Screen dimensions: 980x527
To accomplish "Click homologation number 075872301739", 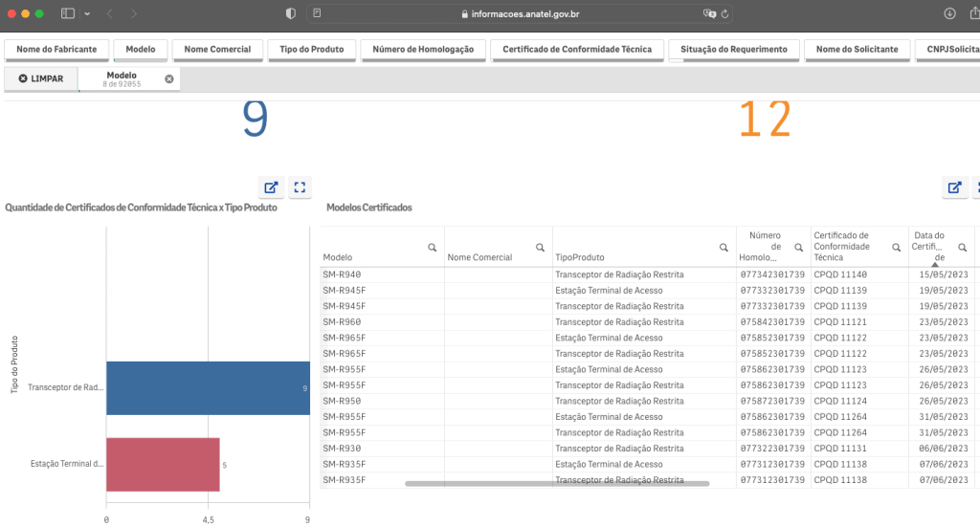I will point(772,401).
